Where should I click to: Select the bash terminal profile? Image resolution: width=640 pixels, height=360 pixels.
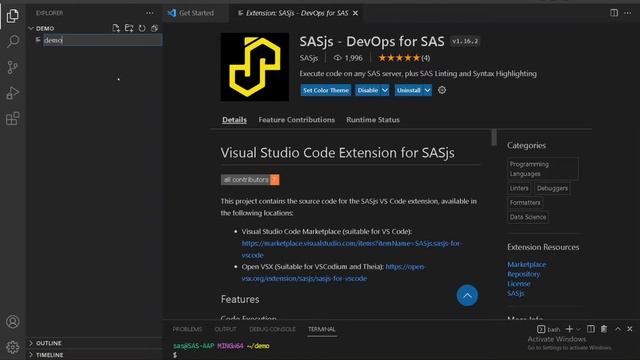[x=549, y=329]
